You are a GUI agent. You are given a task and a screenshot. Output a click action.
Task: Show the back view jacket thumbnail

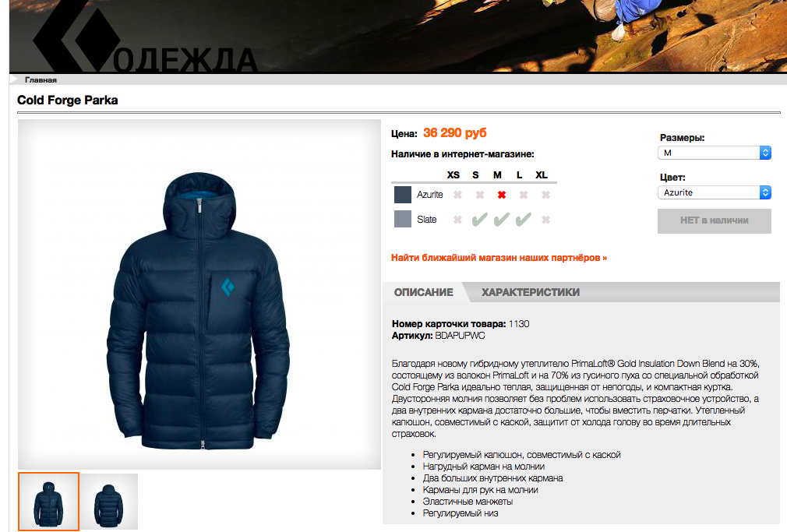(108, 502)
